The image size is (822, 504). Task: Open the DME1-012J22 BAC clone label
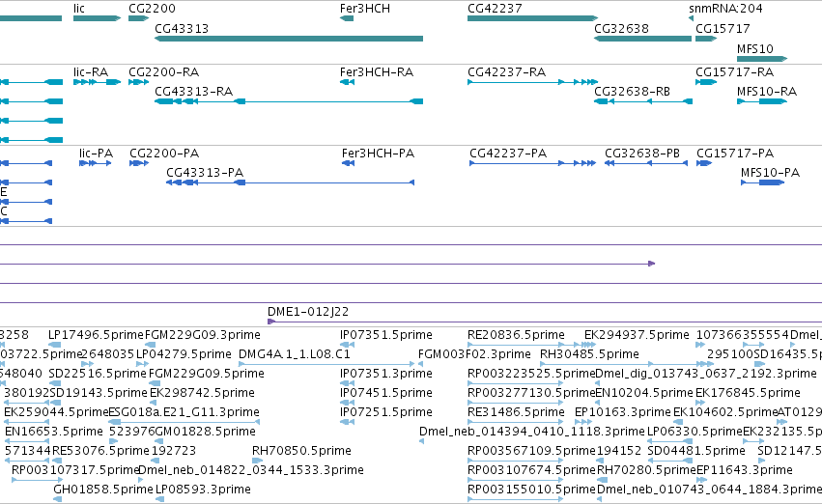pos(308,311)
